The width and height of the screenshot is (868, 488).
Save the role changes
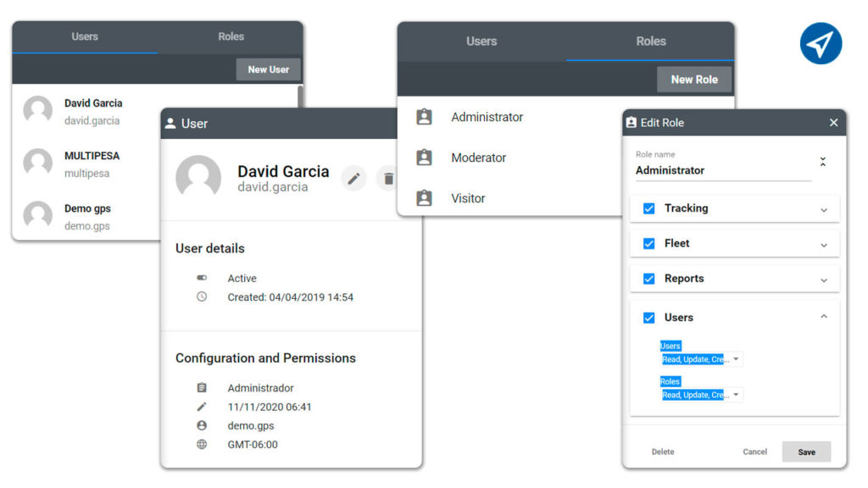(807, 452)
